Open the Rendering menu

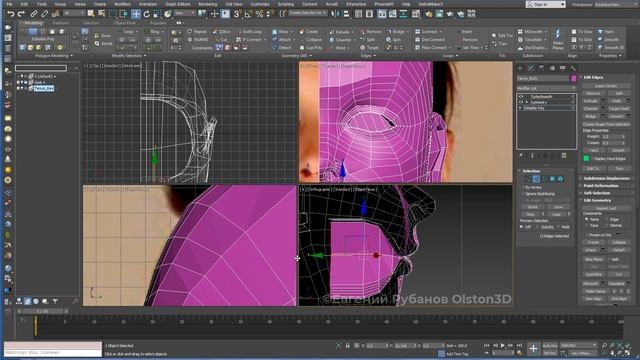[207, 4]
